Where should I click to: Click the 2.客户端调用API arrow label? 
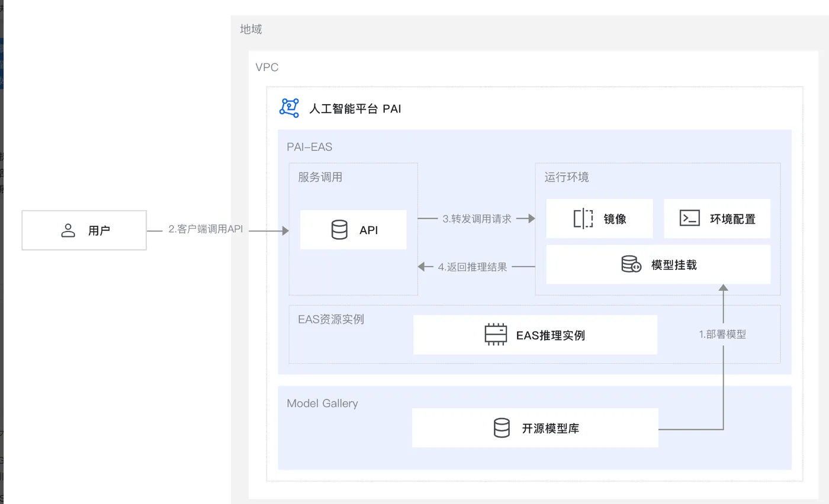pyautogui.click(x=205, y=229)
